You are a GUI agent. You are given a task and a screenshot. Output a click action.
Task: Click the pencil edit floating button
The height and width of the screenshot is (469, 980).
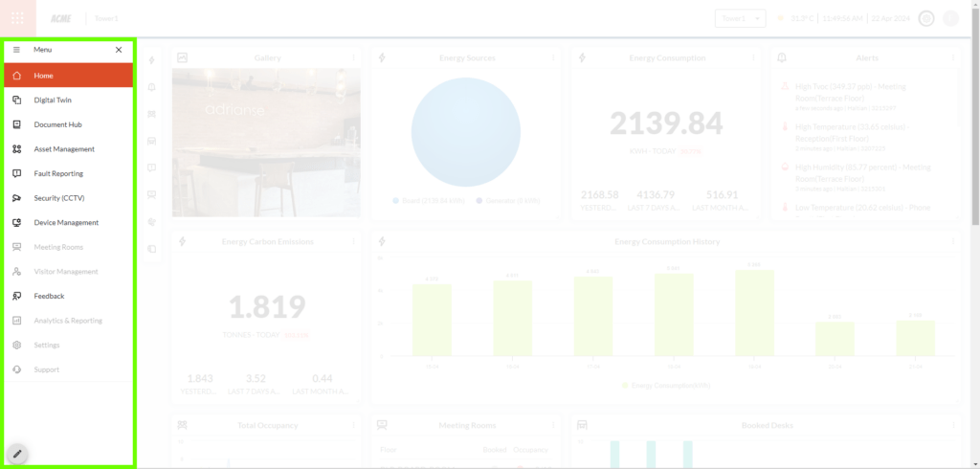[x=17, y=454]
